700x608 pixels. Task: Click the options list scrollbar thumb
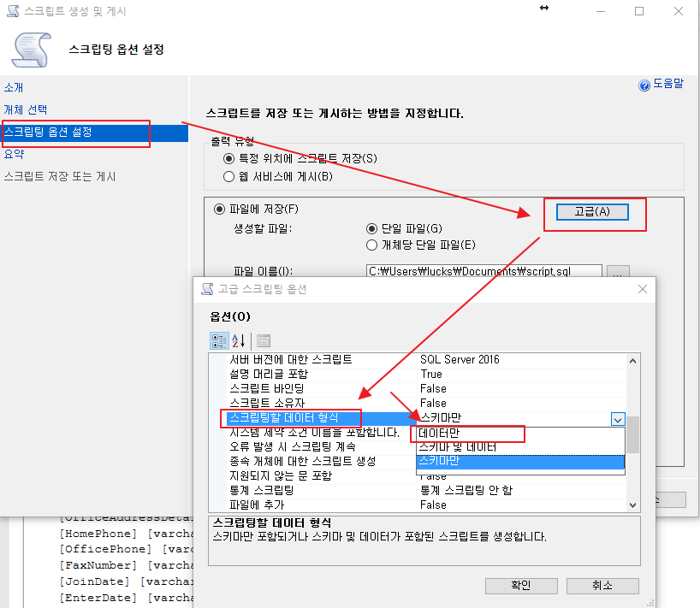click(x=632, y=435)
